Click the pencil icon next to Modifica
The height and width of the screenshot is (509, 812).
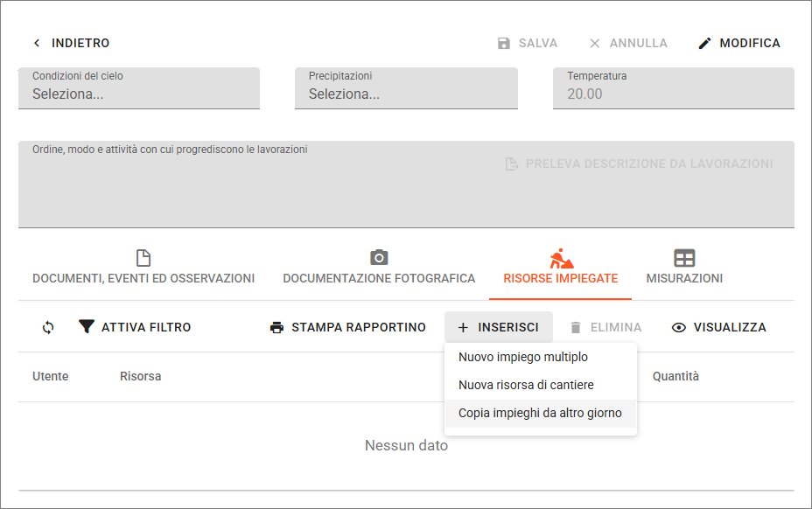click(704, 44)
